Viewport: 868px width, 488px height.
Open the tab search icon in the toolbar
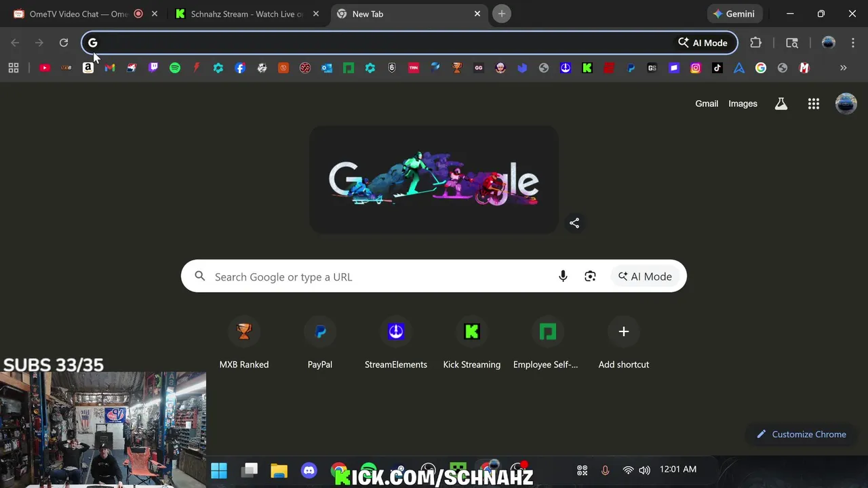coord(792,43)
